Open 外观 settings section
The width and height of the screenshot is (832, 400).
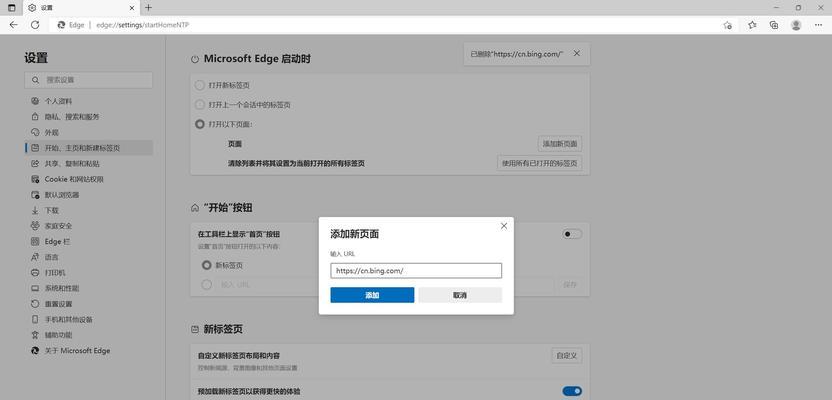point(89,132)
